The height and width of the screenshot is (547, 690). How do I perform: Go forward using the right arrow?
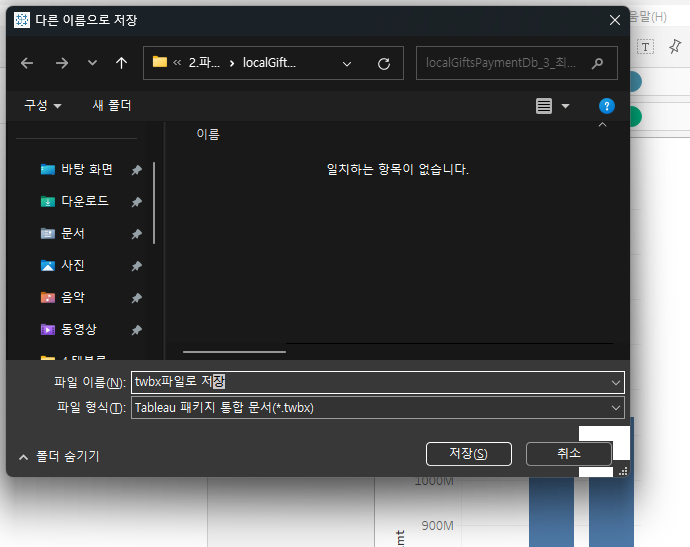(x=62, y=63)
